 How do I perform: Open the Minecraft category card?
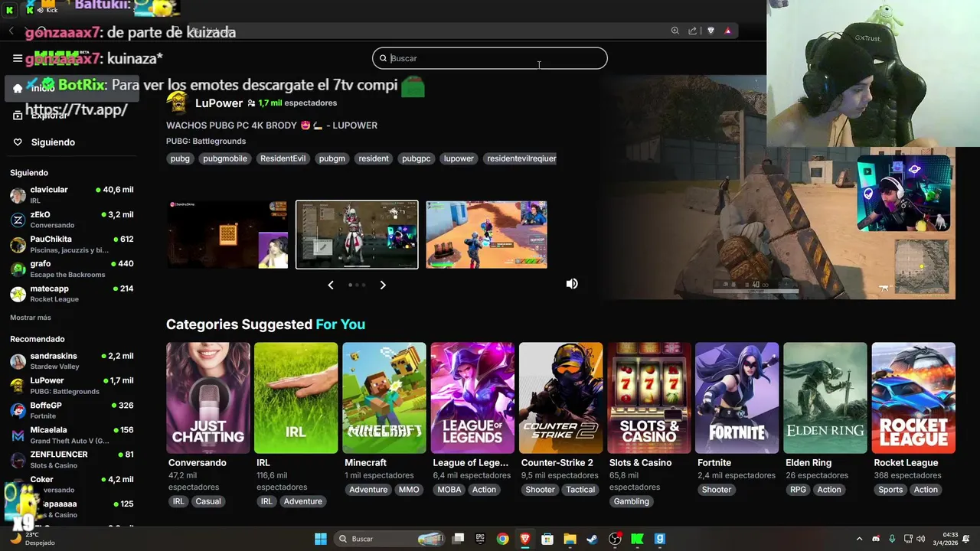tap(384, 398)
